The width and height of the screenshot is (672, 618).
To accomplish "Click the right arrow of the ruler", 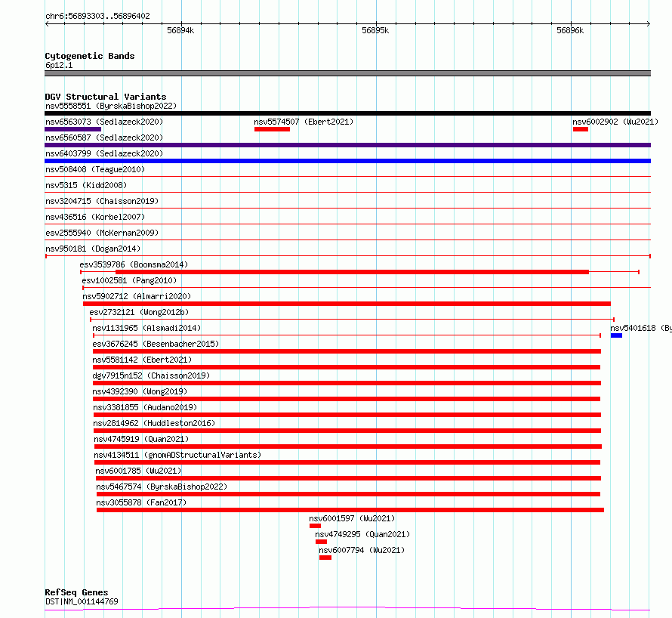I will (x=649, y=24).
